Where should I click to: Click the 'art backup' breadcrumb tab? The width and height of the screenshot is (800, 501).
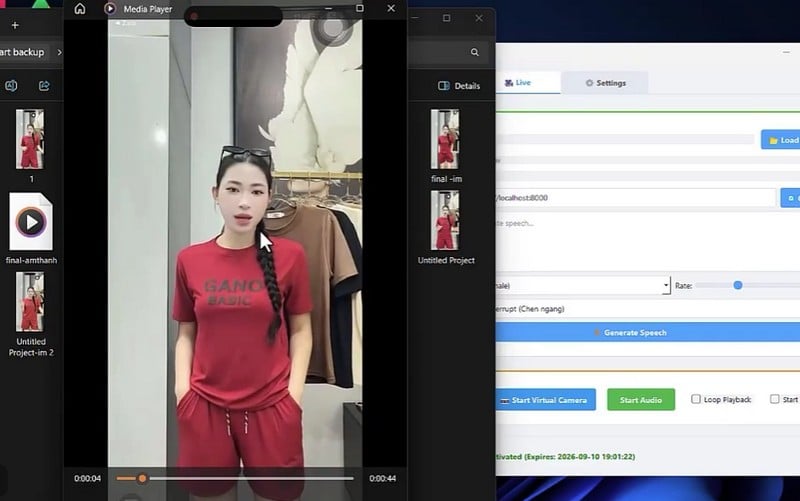tap(22, 52)
